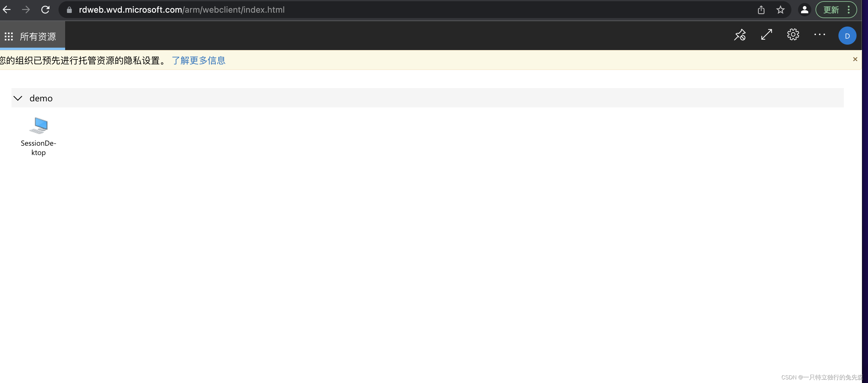Click the demo workspace header label
This screenshot has height=383, width=868.
[41, 98]
